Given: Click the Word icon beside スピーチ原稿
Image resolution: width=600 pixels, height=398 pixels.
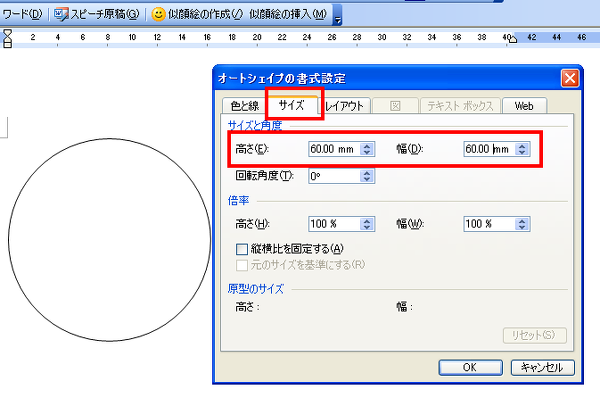Looking at the screenshot, I should [61, 14].
